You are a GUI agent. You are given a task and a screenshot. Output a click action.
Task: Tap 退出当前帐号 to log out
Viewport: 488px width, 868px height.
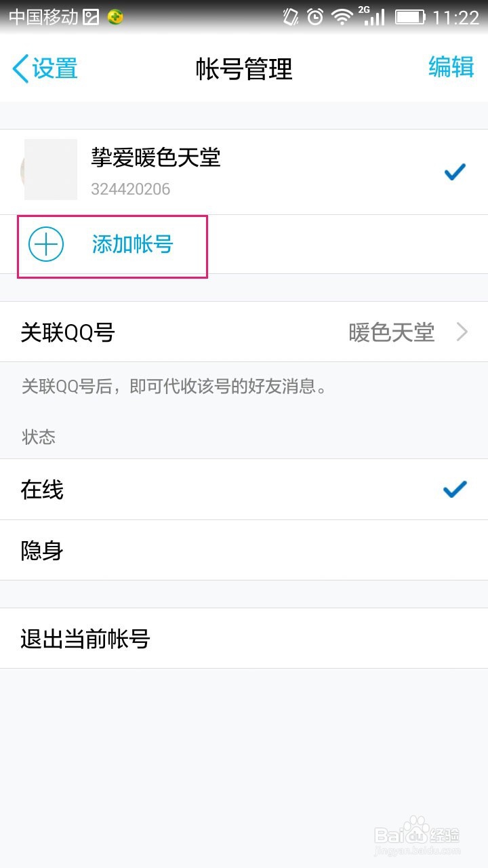(244, 638)
